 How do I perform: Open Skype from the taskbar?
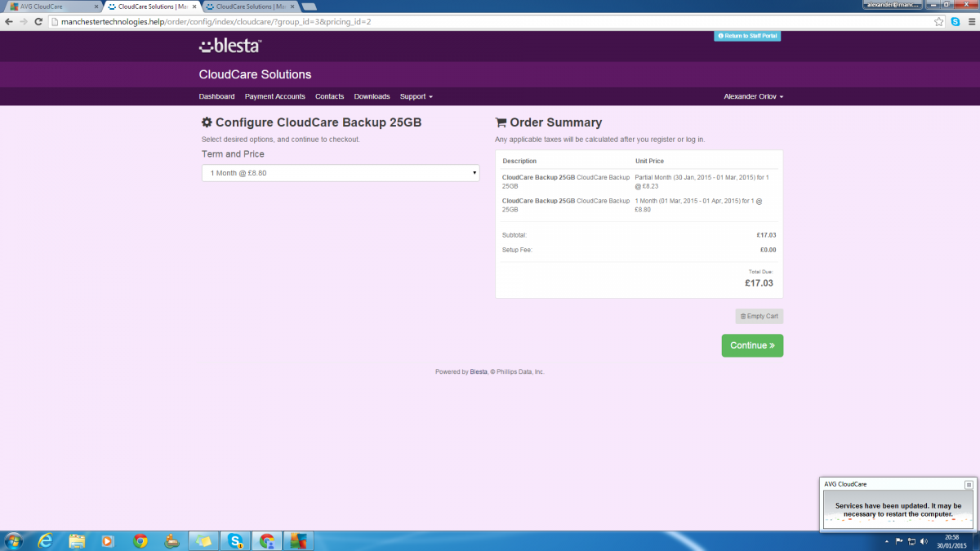point(235,540)
